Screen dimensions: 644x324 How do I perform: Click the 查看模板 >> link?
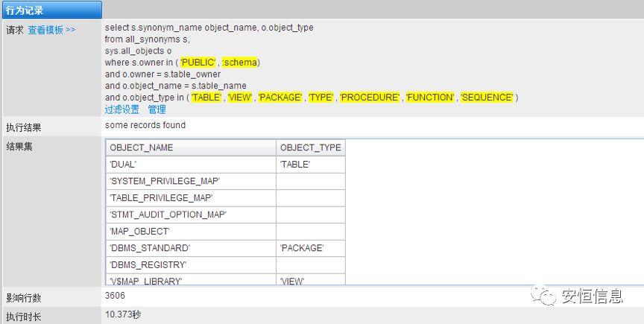(51, 30)
